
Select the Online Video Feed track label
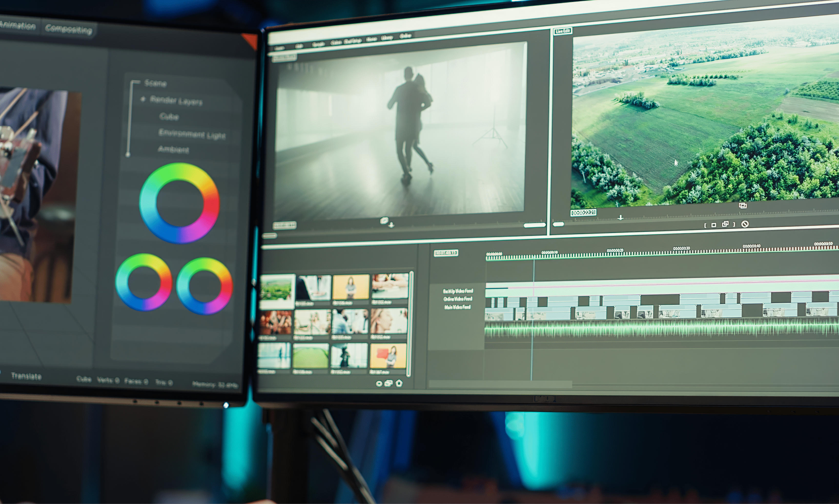click(458, 299)
